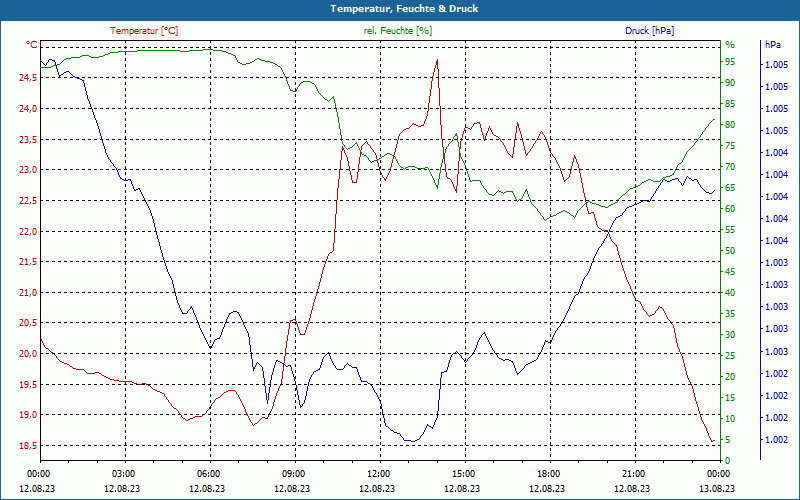Click temperature axis value '21,0'
800x500 pixels.
click(x=28, y=292)
